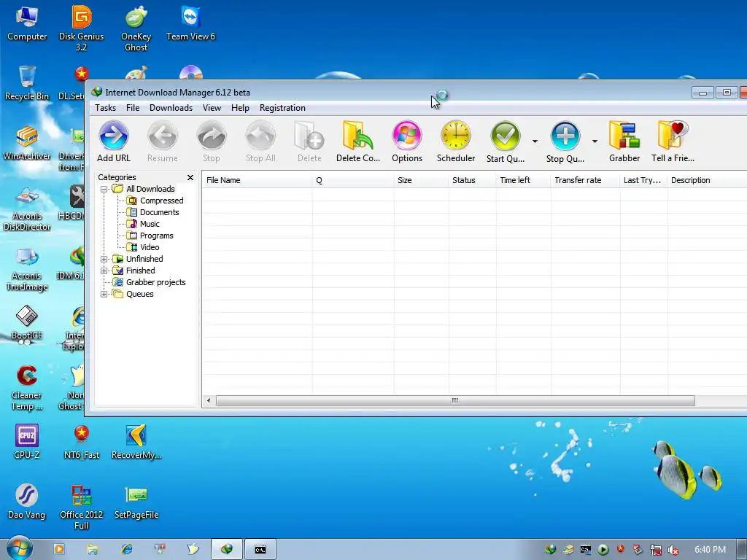747x560 pixels.
Task: Select the Team View 6 desktop icon
Action: [x=190, y=24]
